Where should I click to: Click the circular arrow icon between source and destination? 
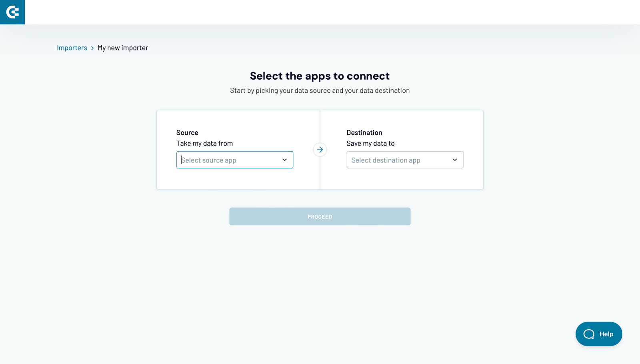pos(320,150)
